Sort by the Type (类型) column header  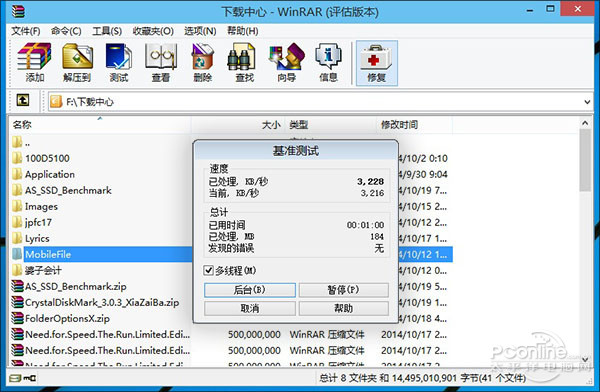(x=331, y=124)
